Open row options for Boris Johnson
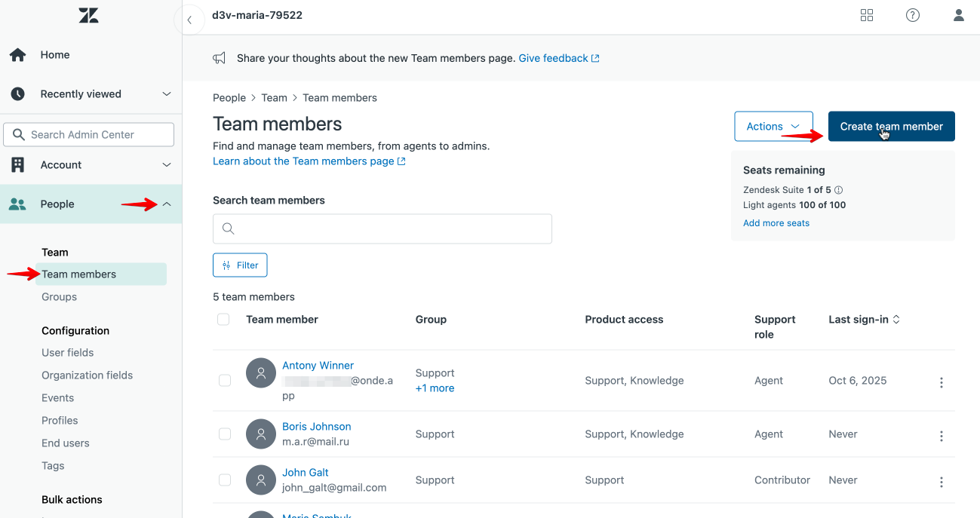This screenshot has width=980, height=518. [942, 436]
